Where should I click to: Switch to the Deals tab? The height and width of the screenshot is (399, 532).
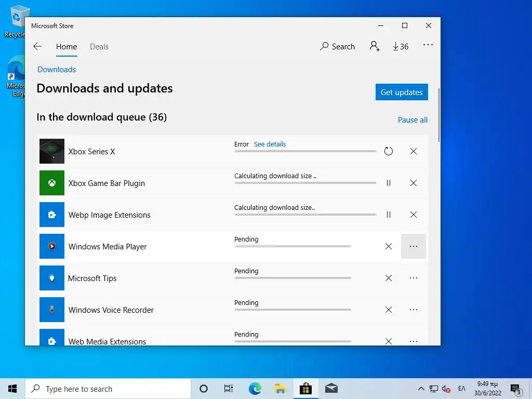pos(99,46)
